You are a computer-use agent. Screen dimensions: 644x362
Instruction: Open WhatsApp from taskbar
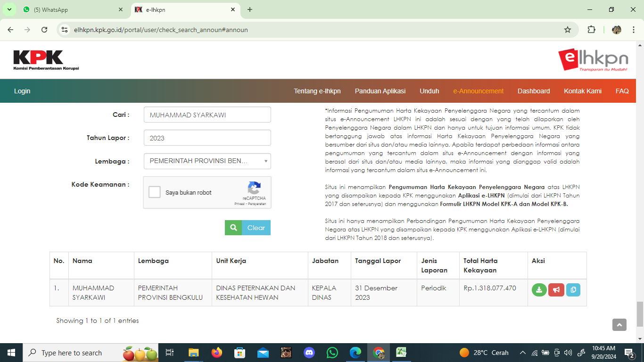tap(332, 353)
